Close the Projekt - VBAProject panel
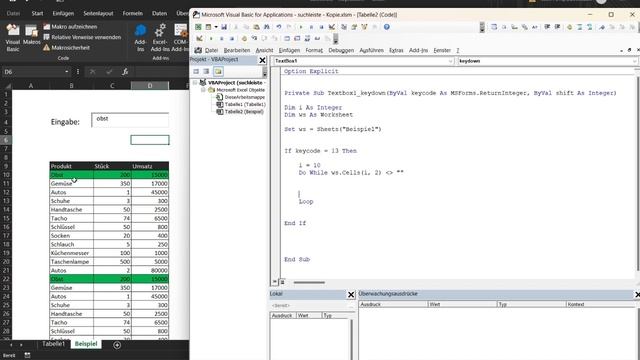The height and width of the screenshot is (360, 640). [262, 60]
